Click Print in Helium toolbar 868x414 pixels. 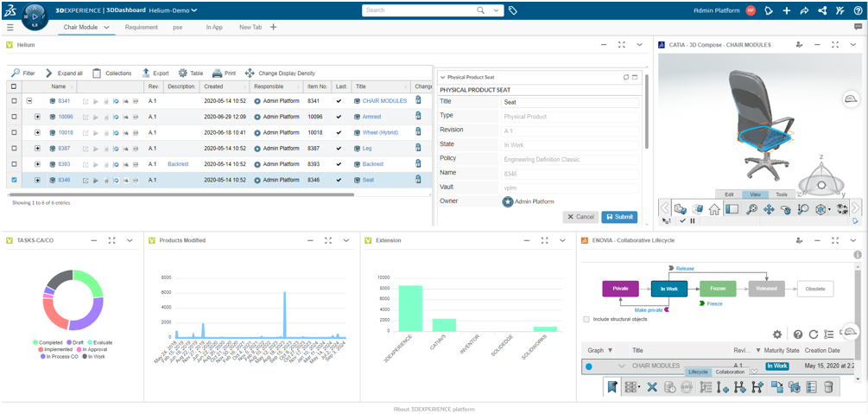[225, 73]
